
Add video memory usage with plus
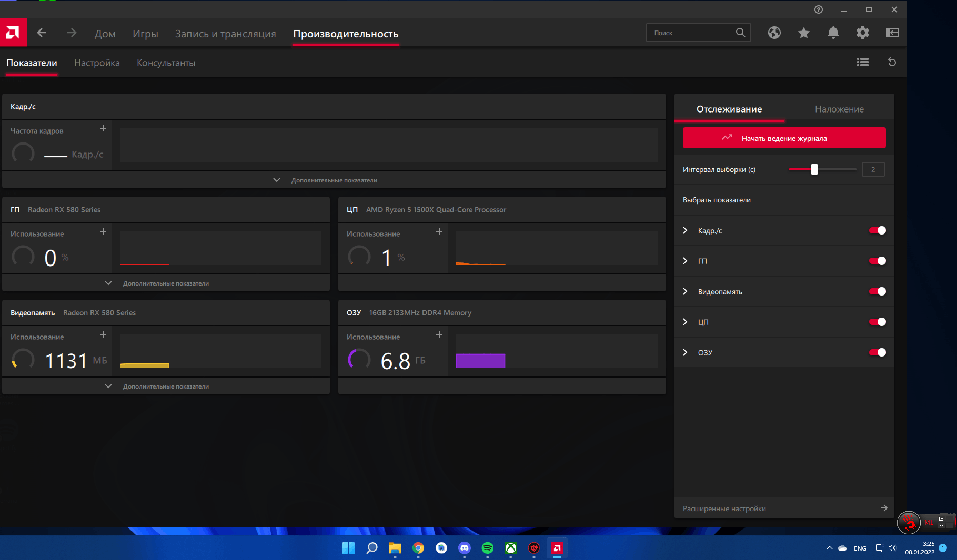pyautogui.click(x=103, y=334)
